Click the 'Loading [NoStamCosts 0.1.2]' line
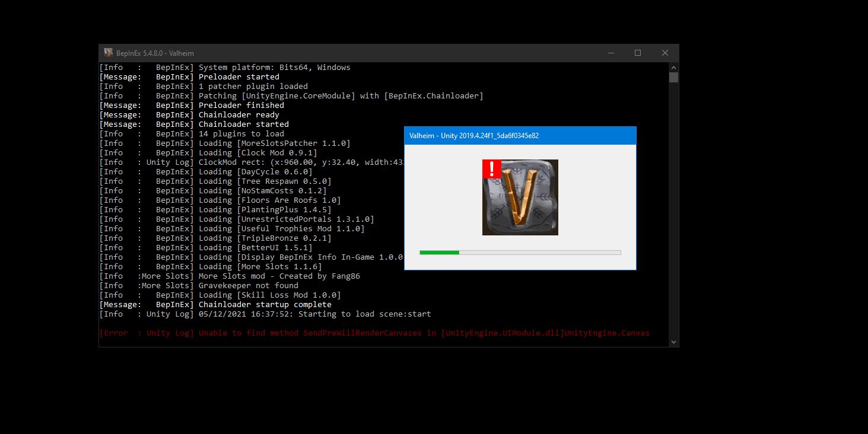 click(x=213, y=191)
